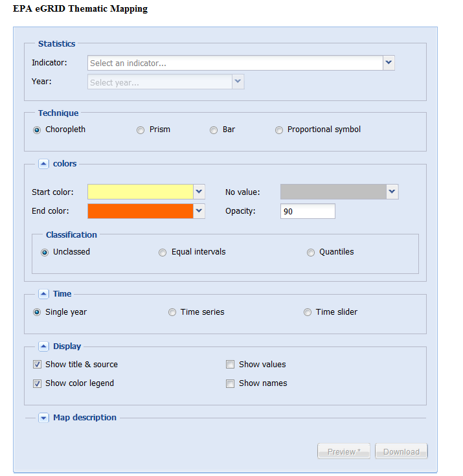Select Single year option
The image size is (463, 476).
37,312
